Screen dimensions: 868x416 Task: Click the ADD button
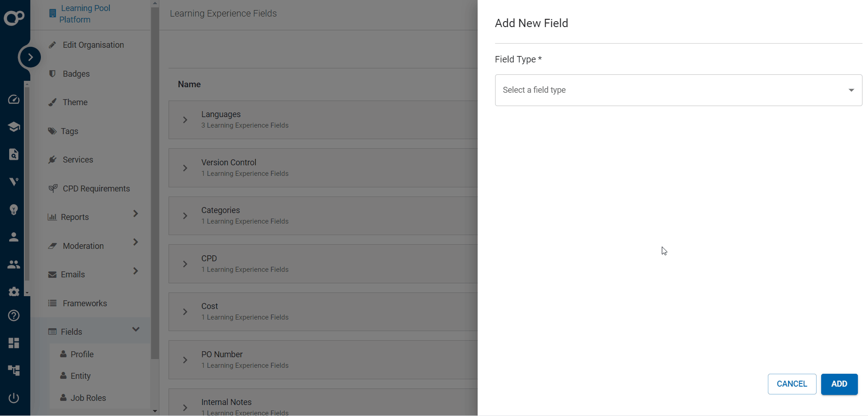(839, 384)
